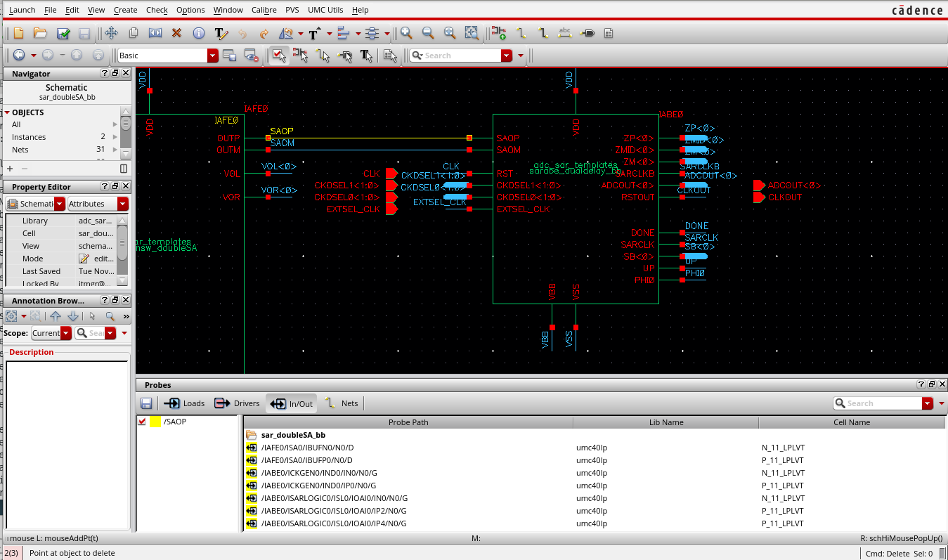Click the Check and Save icon
Screen dimensions: 948x560
click(x=63, y=33)
